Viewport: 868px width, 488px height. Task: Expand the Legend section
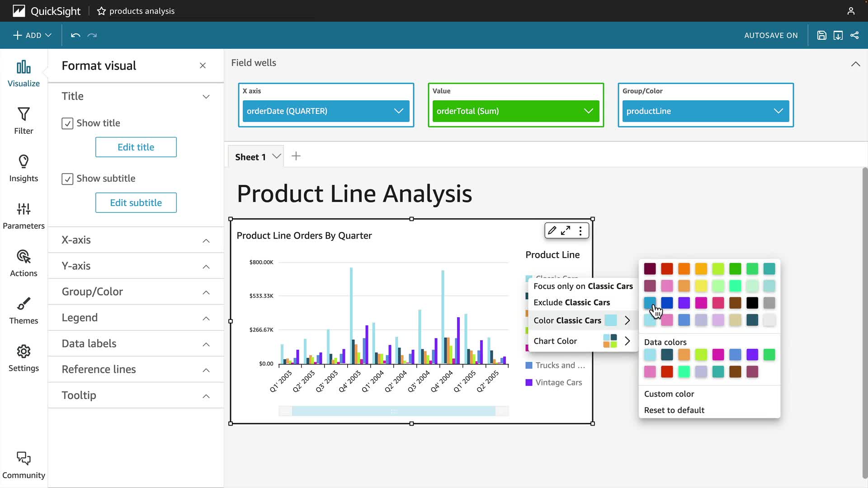coord(136,318)
